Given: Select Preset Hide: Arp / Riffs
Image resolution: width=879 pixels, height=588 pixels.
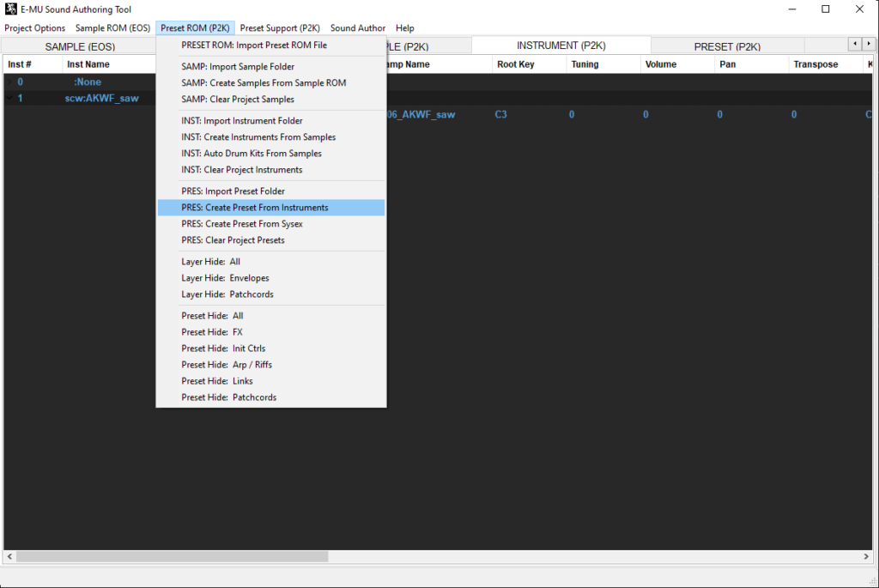Looking at the screenshot, I should 271,365.
